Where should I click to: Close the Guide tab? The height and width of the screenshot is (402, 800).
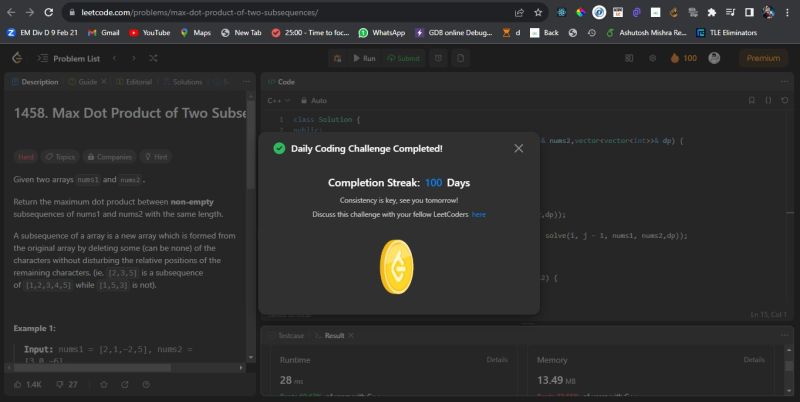104,82
